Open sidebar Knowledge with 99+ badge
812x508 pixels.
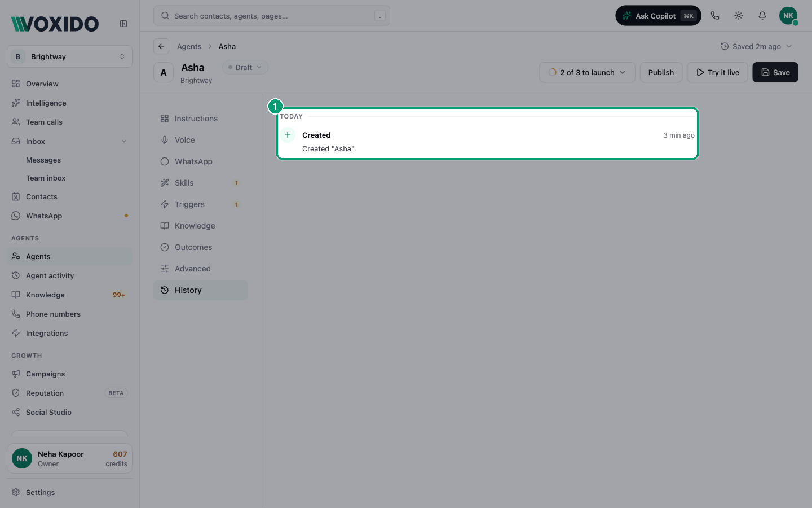tap(69, 295)
